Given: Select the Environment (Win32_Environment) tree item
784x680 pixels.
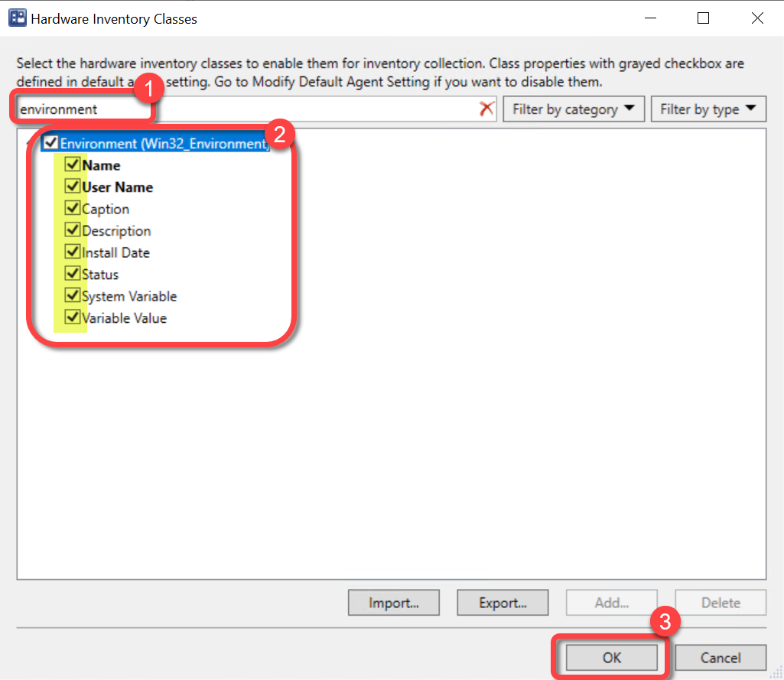Looking at the screenshot, I should (x=164, y=143).
